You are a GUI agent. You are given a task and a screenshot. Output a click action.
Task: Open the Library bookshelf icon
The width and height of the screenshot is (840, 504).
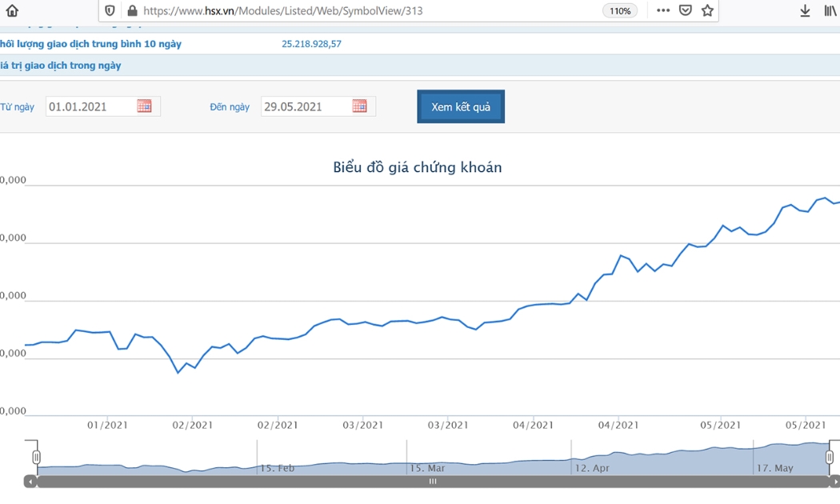(x=830, y=10)
